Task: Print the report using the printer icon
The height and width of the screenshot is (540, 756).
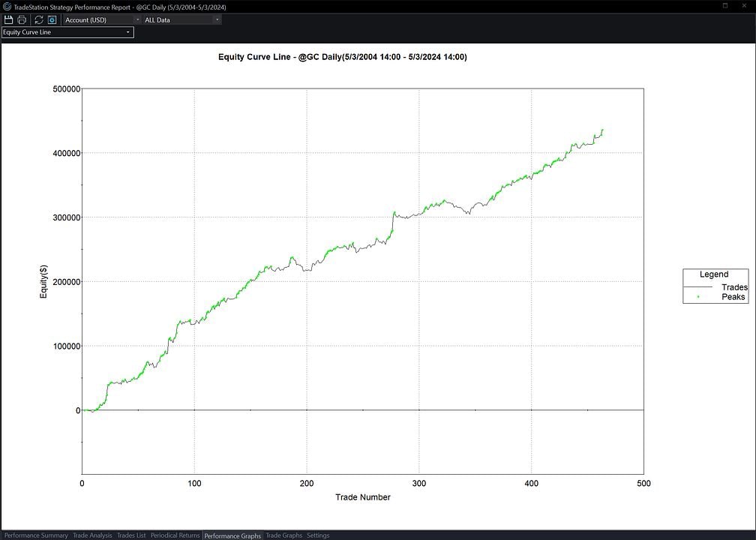Action: (22, 19)
